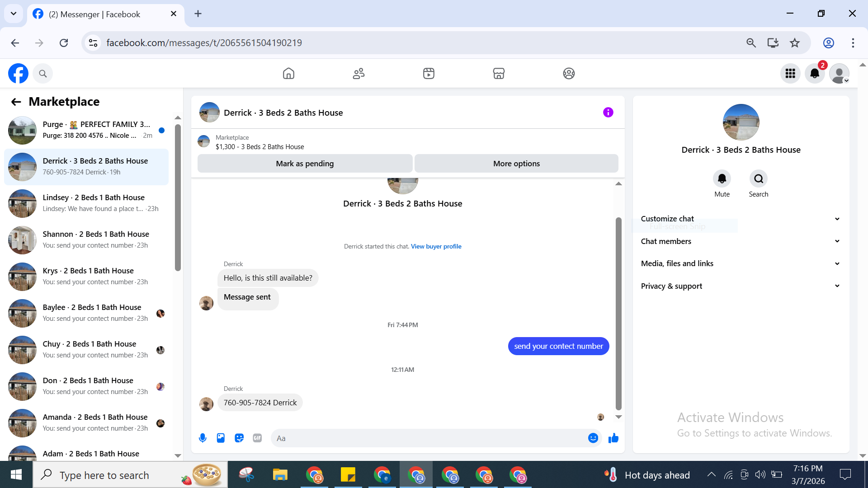
Task: Record a voice clip with microphone icon
Action: pyautogui.click(x=203, y=438)
